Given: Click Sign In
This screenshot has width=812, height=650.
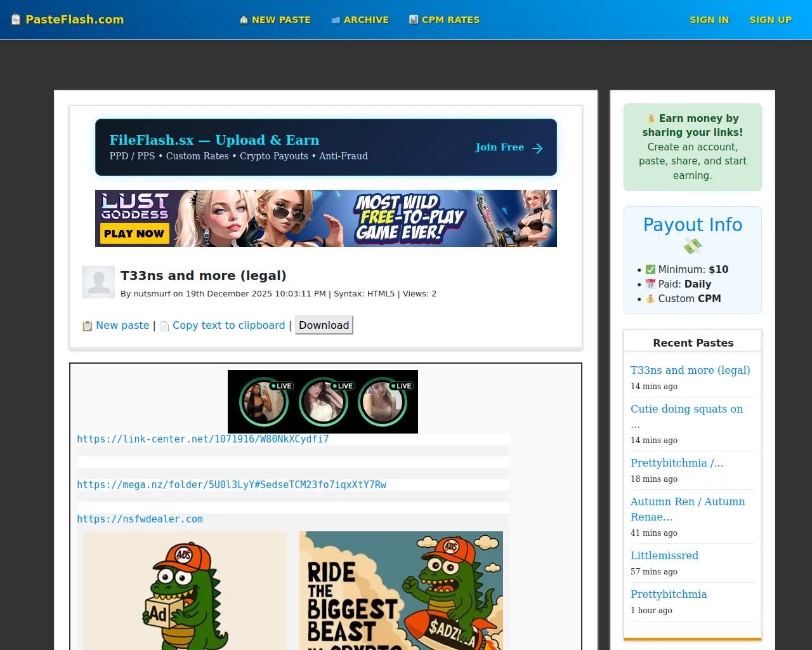Looking at the screenshot, I should [709, 20].
